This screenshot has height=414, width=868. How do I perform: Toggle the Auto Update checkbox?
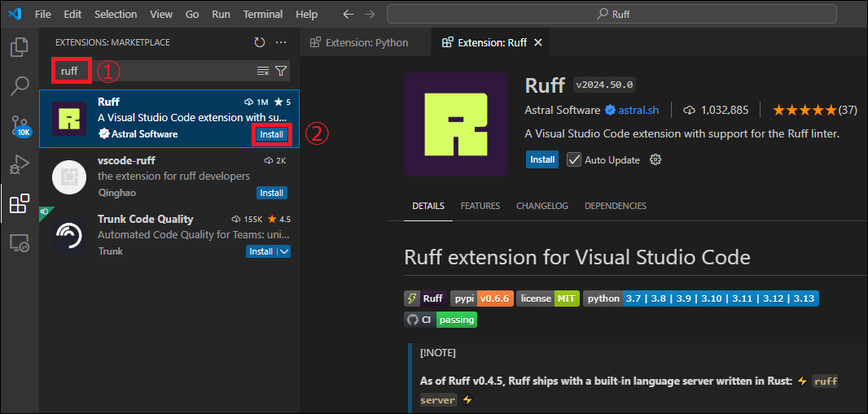coord(574,159)
